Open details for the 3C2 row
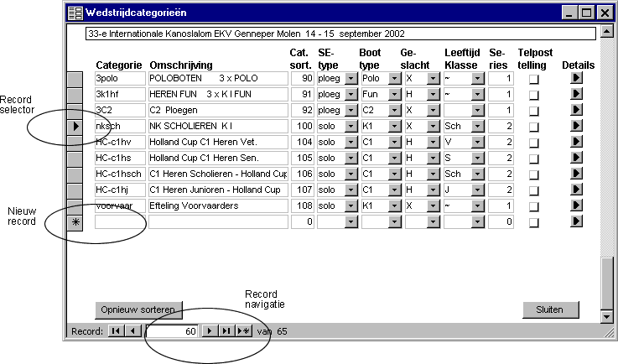 [x=576, y=110]
